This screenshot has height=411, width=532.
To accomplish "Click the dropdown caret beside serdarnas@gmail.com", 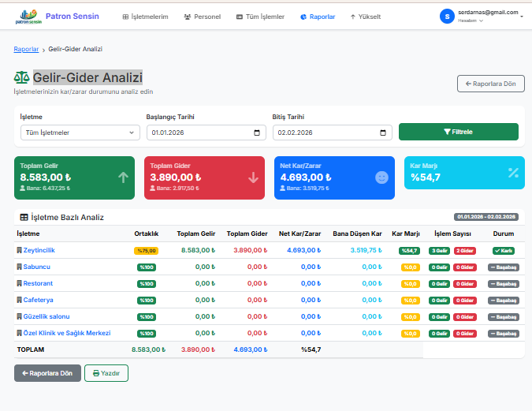I will pyautogui.click(x=522, y=17).
